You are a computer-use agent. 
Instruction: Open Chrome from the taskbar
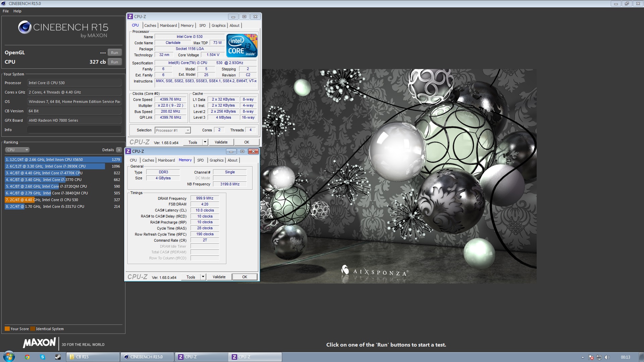point(27,357)
